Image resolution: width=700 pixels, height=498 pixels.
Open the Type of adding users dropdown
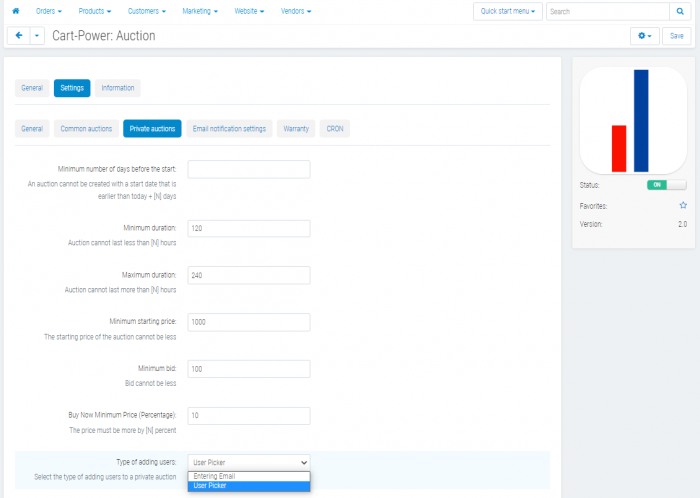(x=249, y=462)
